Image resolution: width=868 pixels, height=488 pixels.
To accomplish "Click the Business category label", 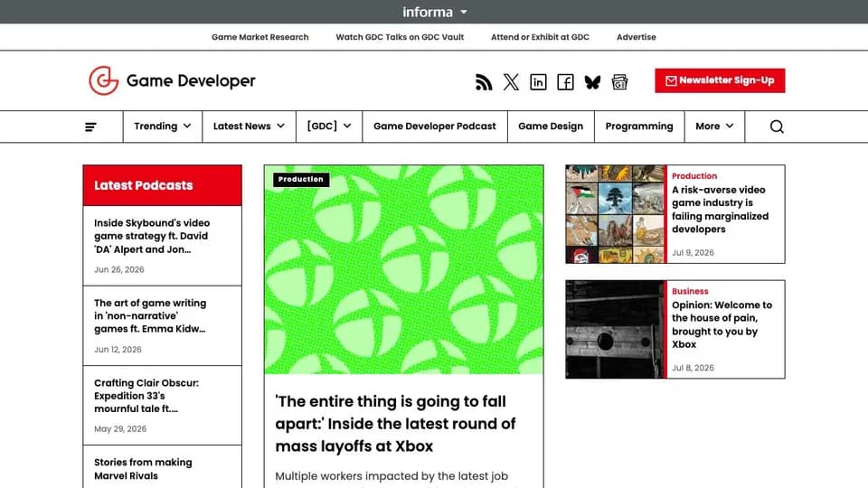I will click(x=690, y=291).
